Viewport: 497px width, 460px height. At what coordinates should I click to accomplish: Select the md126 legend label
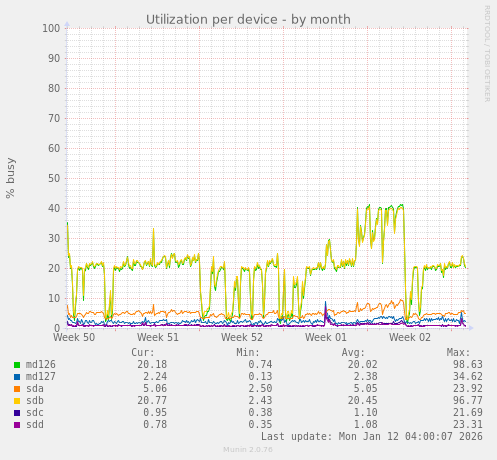tap(41, 365)
